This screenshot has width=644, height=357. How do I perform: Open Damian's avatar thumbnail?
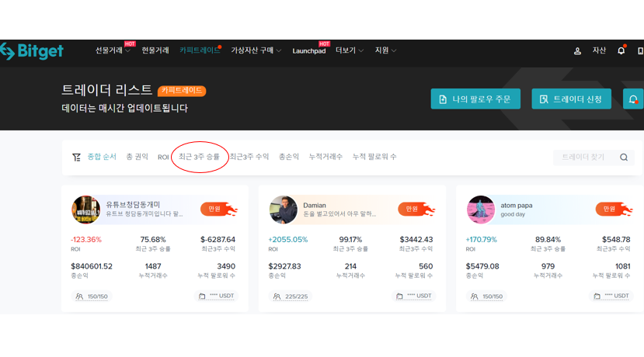point(284,210)
